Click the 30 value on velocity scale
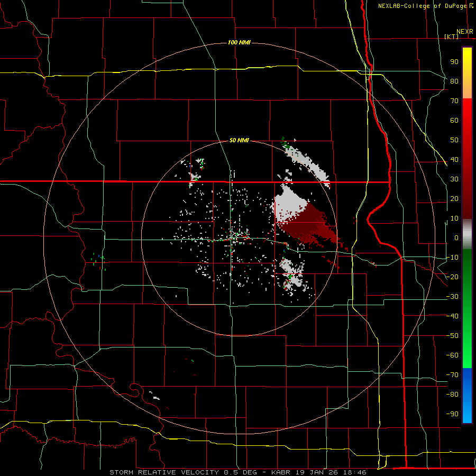This screenshot has height=476, width=476. (x=454, y=179)
